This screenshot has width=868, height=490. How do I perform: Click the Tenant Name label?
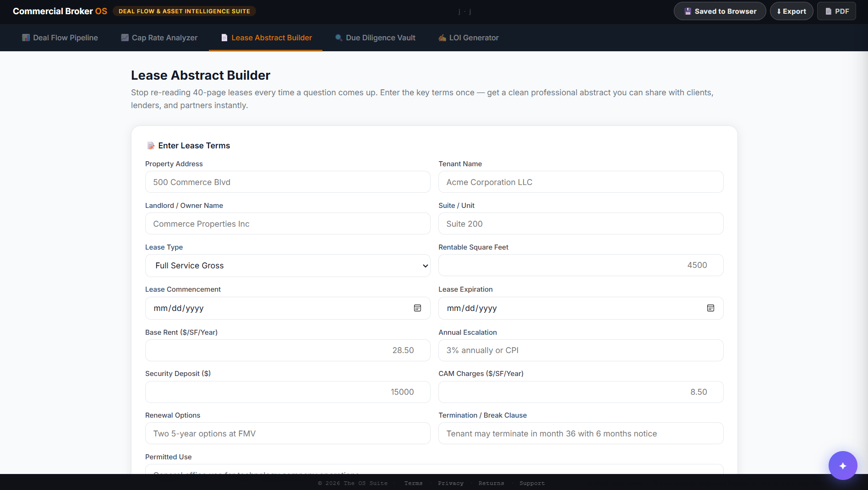pos(460,164)
